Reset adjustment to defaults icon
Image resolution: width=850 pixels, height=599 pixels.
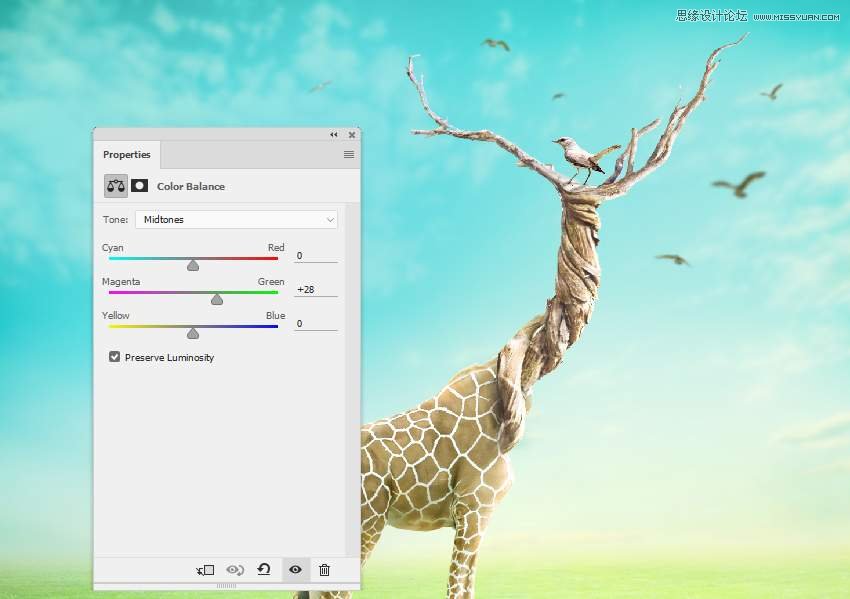click(264, 570)
